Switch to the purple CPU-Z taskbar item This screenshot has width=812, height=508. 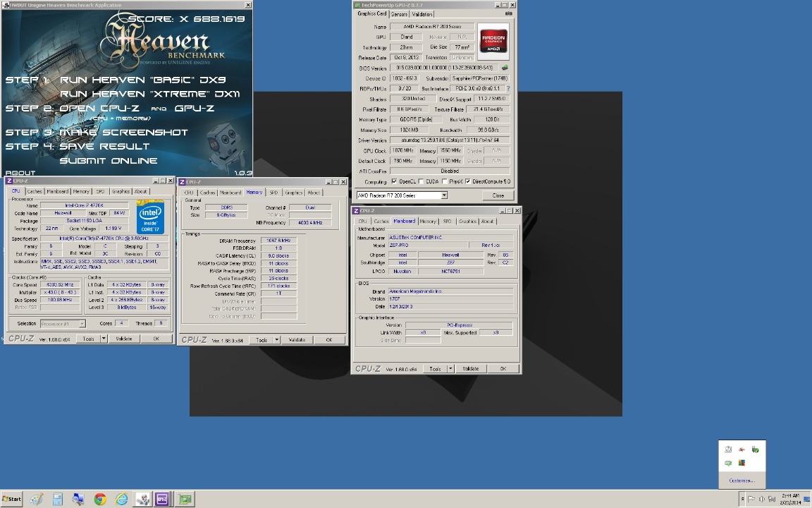tap(161, 500)
